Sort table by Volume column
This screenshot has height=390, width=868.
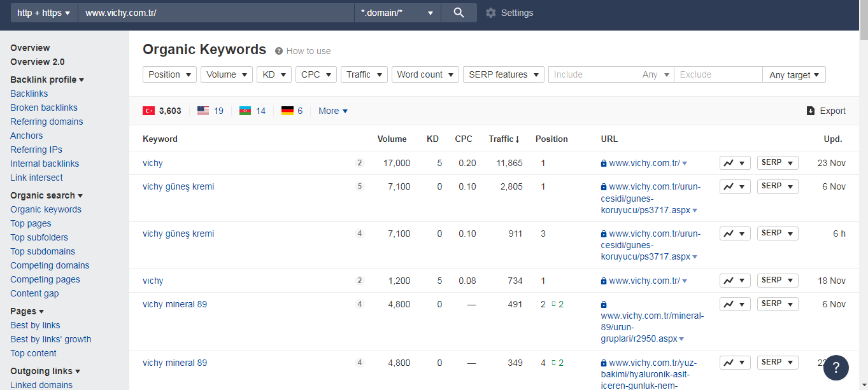pos(392,139)
